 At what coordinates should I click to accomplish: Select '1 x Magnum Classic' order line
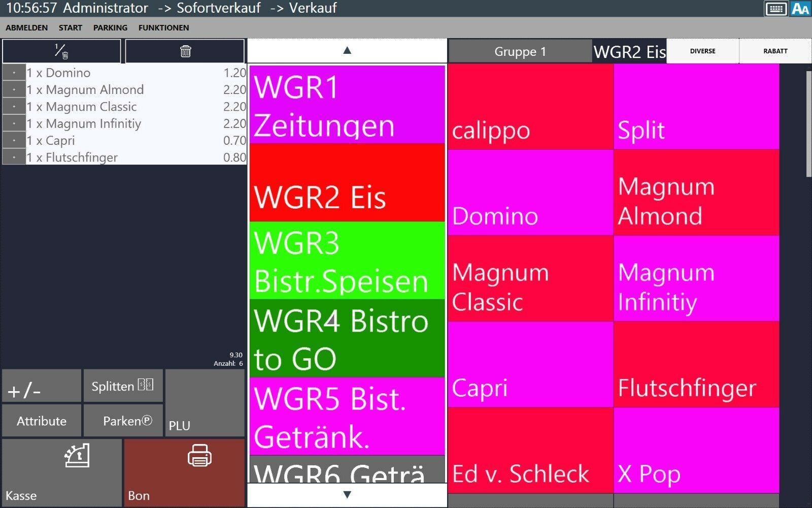pos(136,106)
